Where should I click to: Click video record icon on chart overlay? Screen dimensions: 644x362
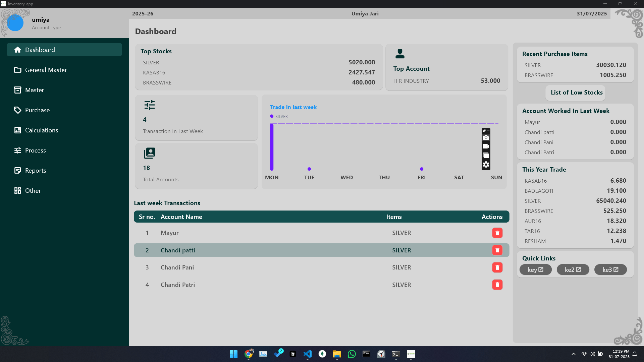pos(486,146)
